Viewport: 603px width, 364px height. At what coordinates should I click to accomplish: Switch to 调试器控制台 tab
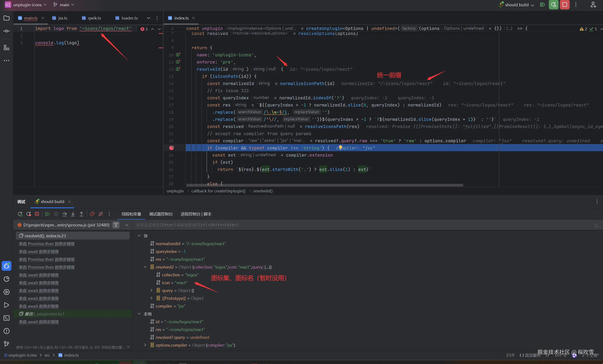pos(161,214)
